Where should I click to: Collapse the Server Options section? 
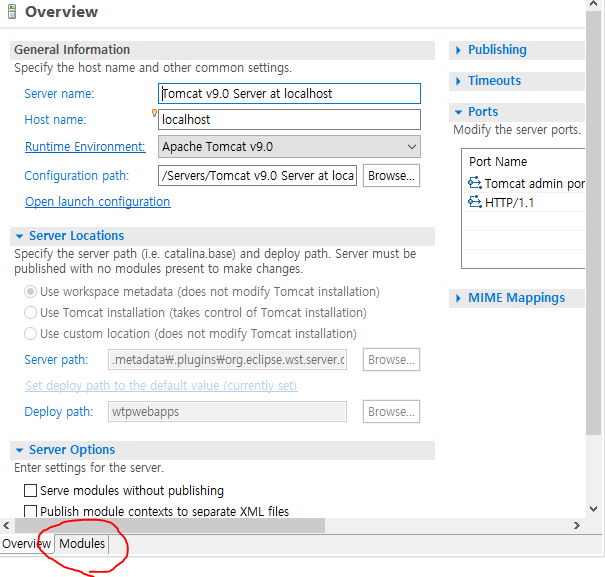19,450
